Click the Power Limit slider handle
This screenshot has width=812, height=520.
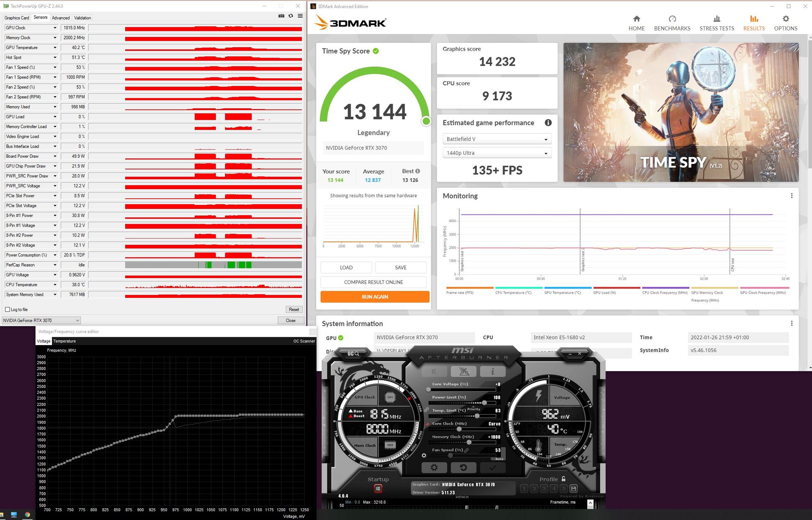point(484,402)
